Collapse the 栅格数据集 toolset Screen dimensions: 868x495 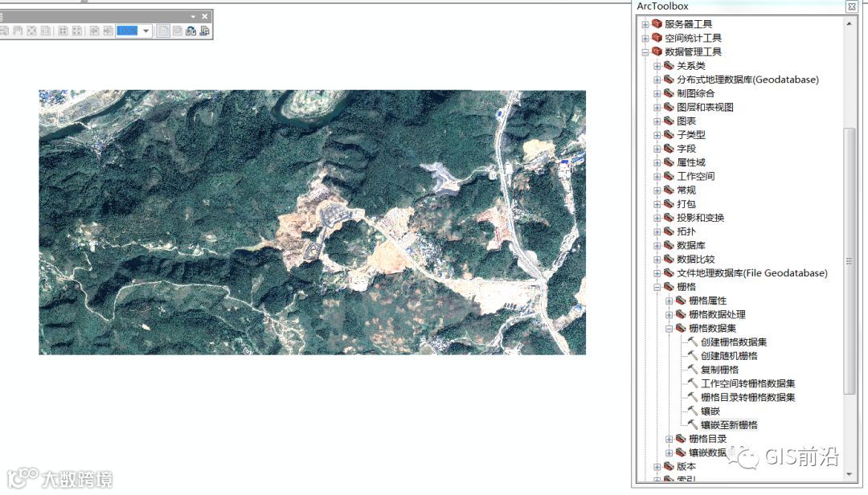click(x=669, y=329)
